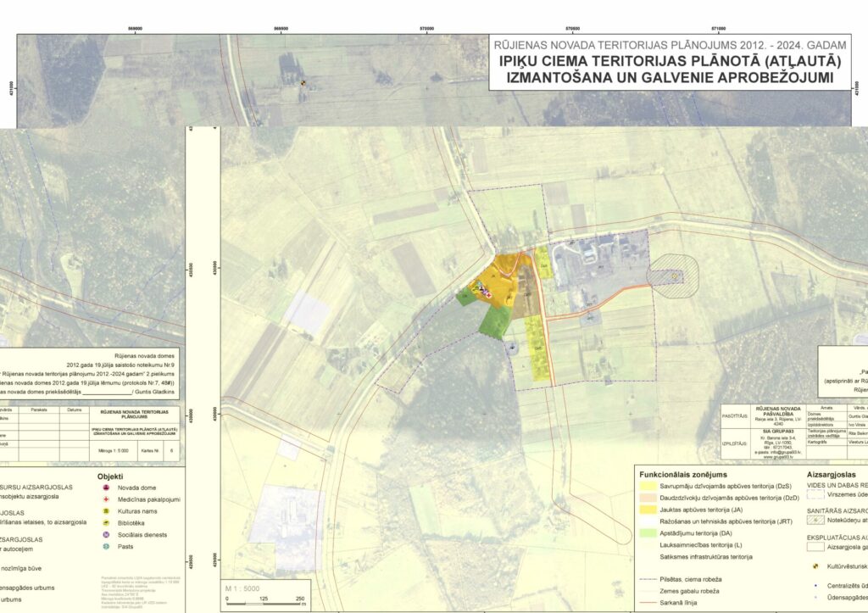Click the 'M 1 : 5000' scale text

coord(242,588)
